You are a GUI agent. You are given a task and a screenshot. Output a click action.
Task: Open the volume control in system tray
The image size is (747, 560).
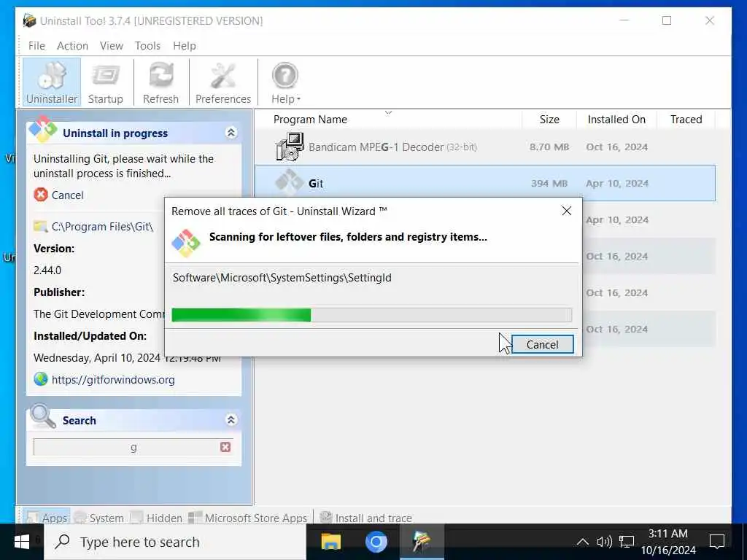[604, 542]
